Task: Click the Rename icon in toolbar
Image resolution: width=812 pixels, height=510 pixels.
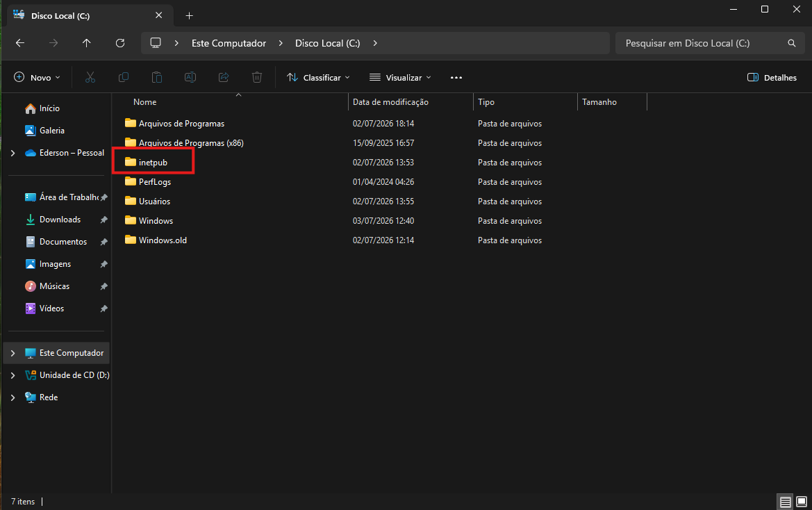Action: point(190,78)
